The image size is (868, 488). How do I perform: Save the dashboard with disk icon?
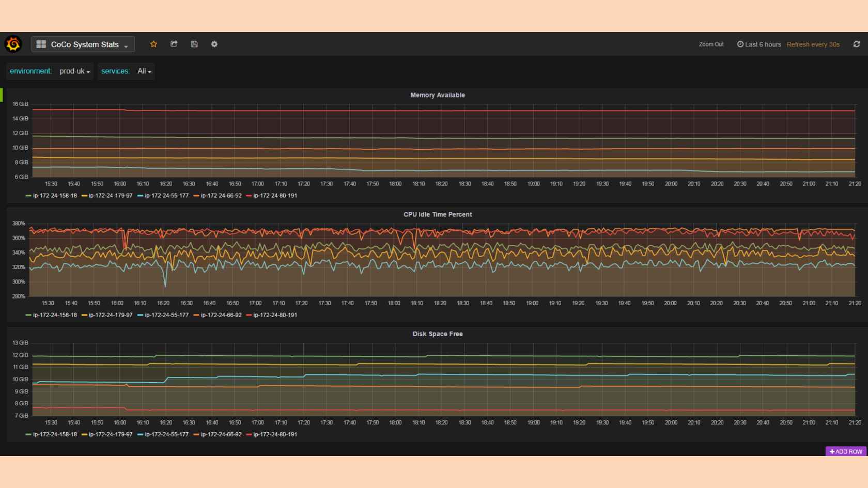point(194,44)
